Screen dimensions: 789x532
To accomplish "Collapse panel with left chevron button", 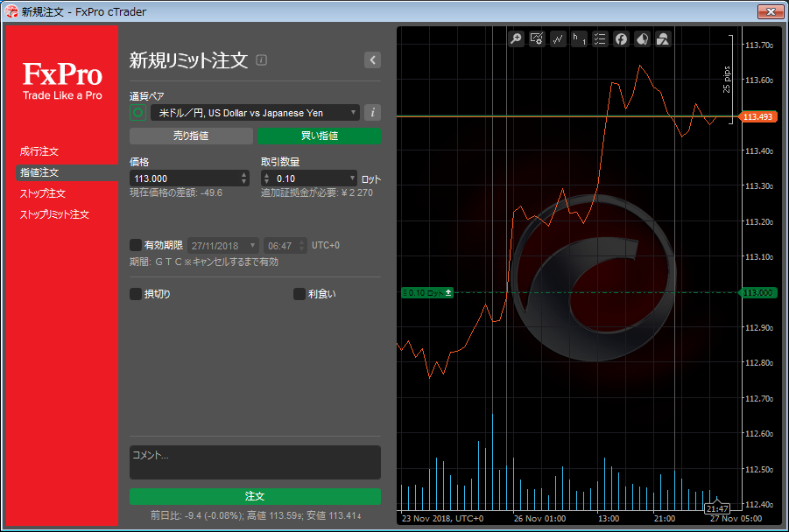I will 372,59.
